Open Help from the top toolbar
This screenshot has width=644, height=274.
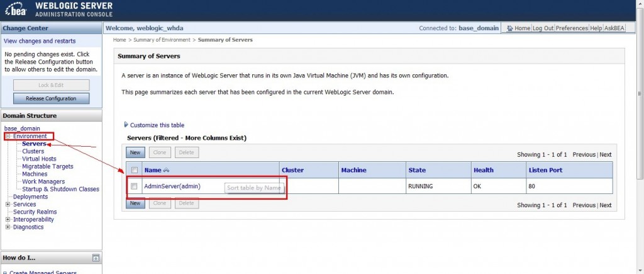click(596, 28)
